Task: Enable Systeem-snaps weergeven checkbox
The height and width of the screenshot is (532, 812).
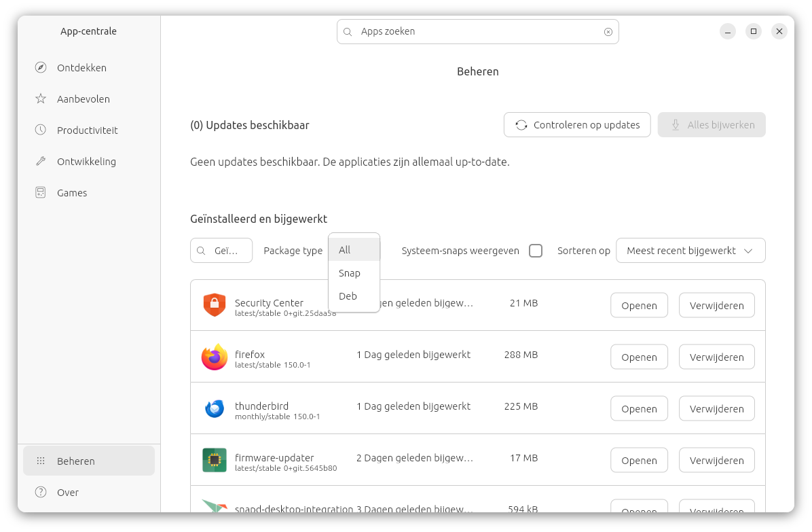Action: tap(536, 251)
